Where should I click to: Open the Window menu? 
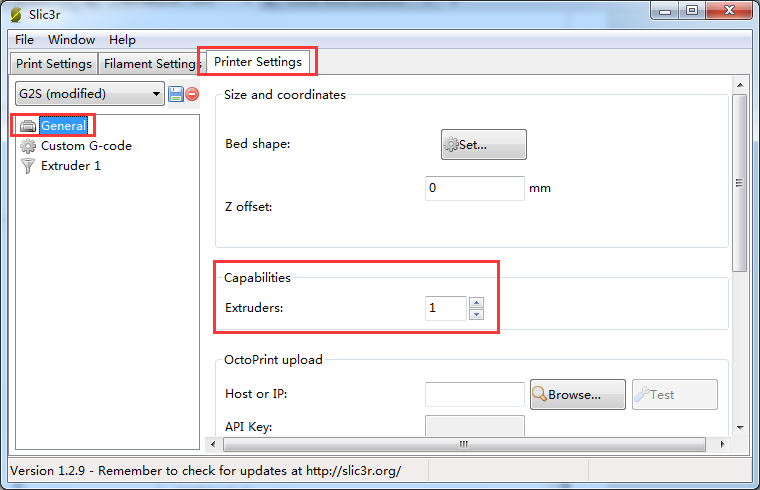[x=71, y=40]
